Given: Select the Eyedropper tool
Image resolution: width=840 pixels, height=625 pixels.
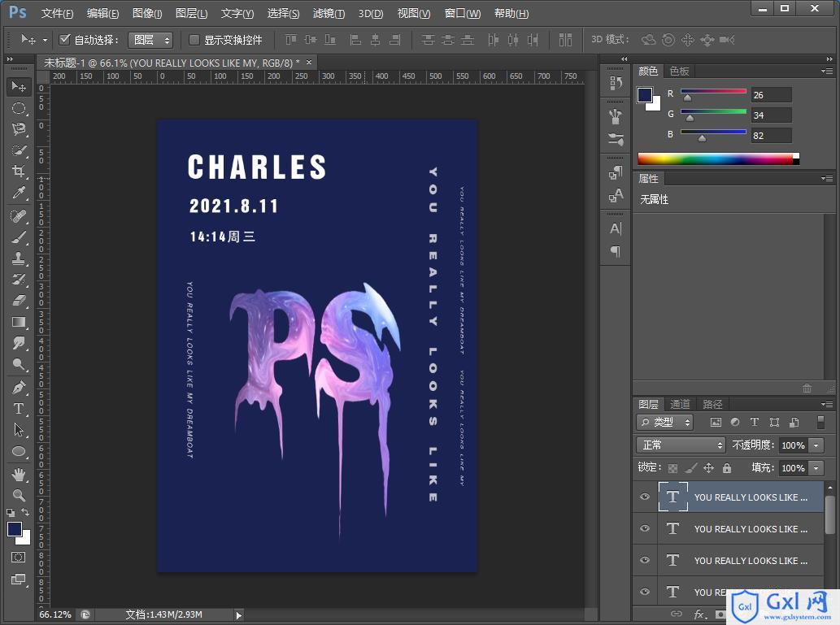Looking at the screenshot, I should (19, 193).
